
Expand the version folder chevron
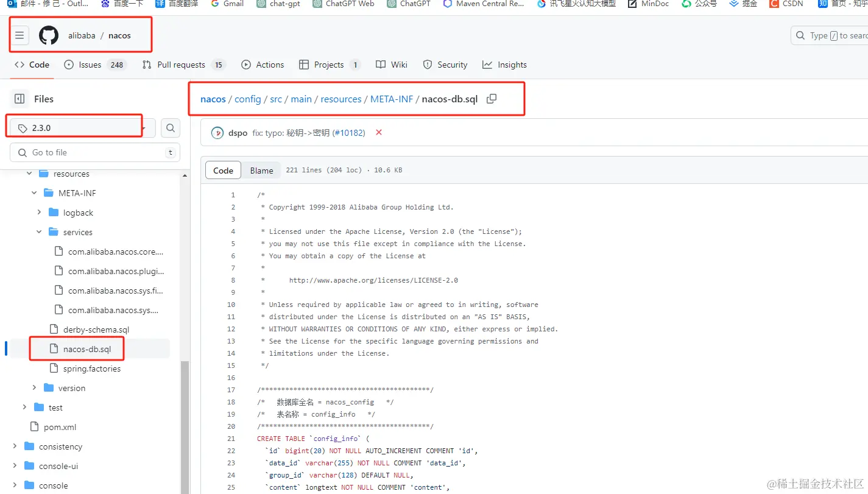[x=34, y=388]
